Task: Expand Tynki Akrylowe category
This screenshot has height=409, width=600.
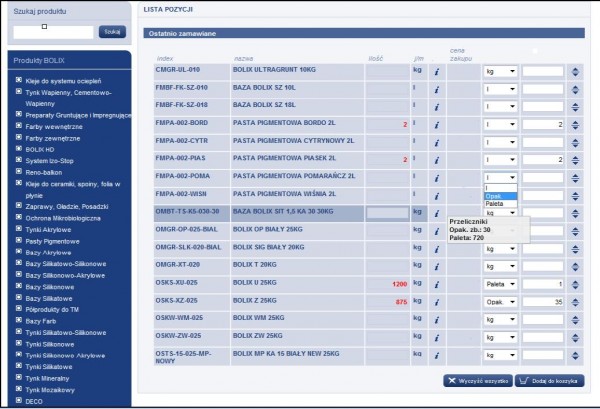Action: tap(19, 228)
